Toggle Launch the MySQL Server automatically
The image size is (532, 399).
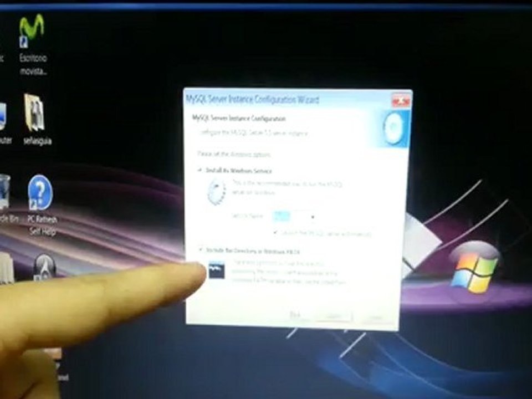pos(275,233)
